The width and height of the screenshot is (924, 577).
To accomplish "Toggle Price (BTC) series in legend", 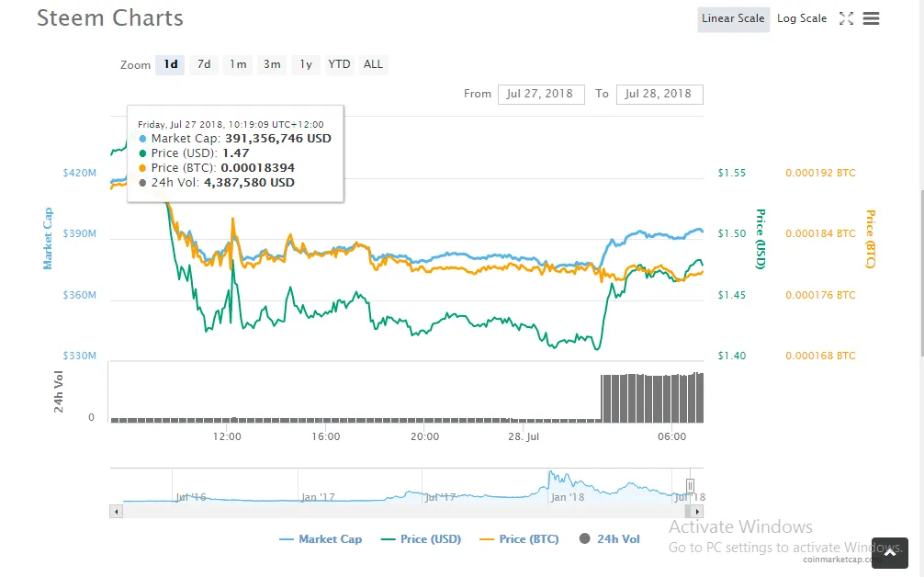I will [519, 539].
